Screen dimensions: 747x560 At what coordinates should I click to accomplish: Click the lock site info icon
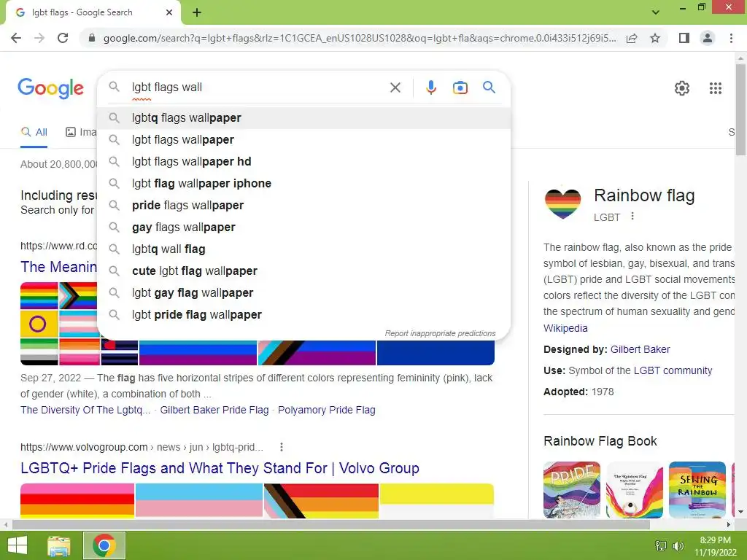point(92,38)
